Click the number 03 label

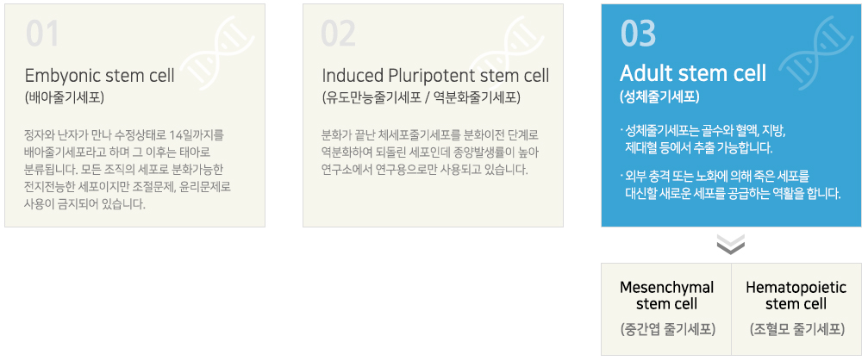638,34
